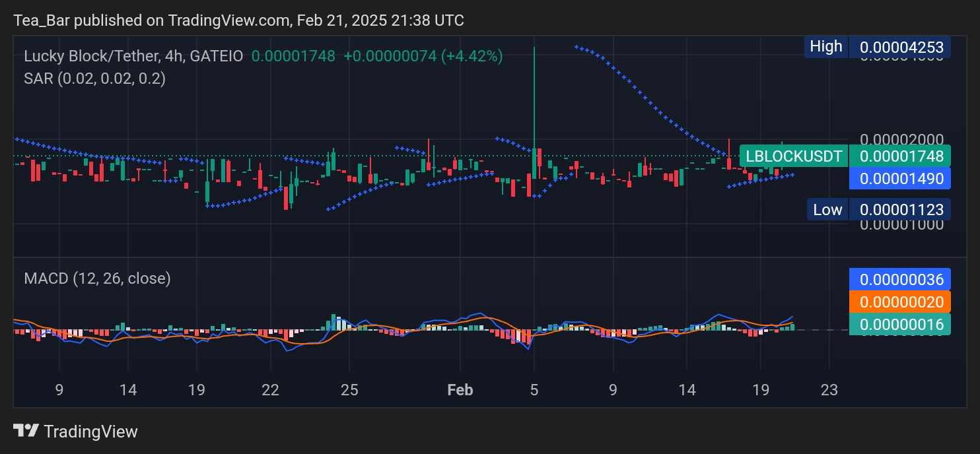Click the 5 date label on time axis
The width and height of the screenshot is (980, 454).
(x=534, y=390)
